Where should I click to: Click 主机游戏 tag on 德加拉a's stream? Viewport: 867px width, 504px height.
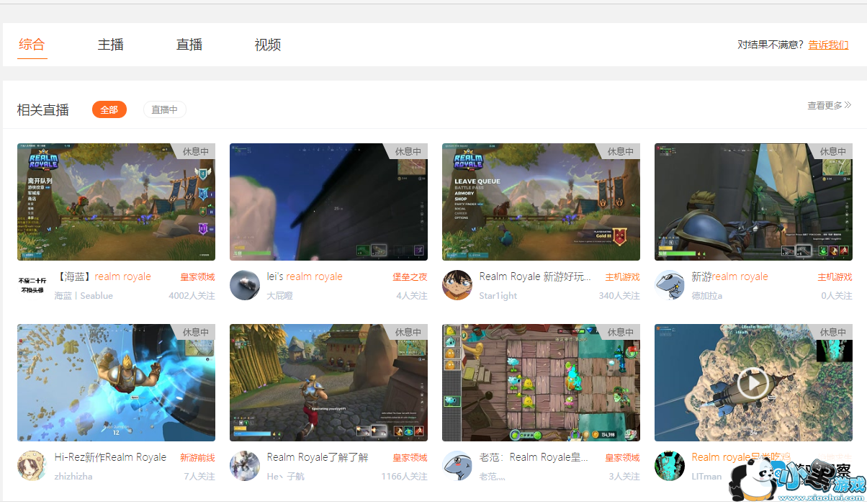(x=835, y=277)
